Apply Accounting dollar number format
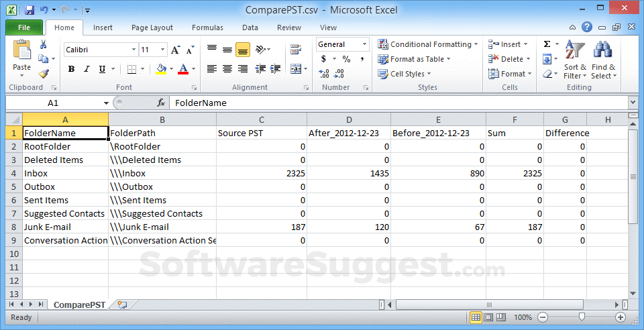 (323, 59)
